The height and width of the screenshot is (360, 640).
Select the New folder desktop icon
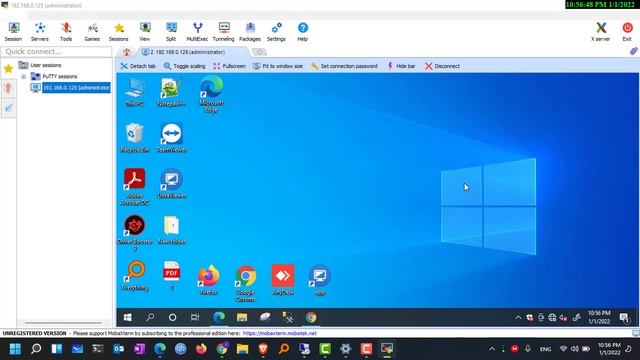tap(171, 230)
